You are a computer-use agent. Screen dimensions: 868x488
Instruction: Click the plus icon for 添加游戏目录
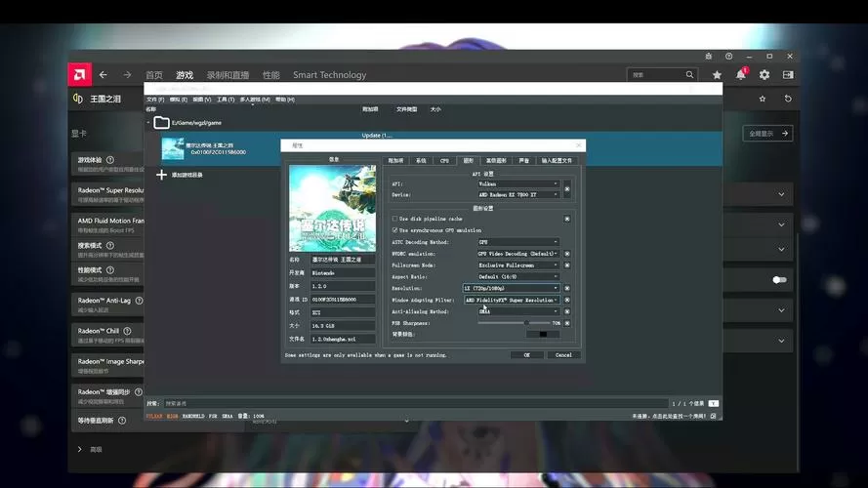(161, 175)
